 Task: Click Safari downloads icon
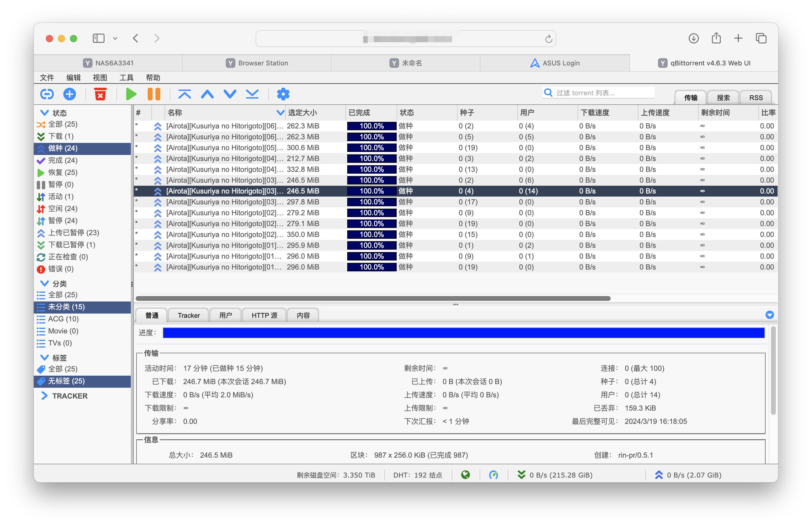tap(694, 38)
